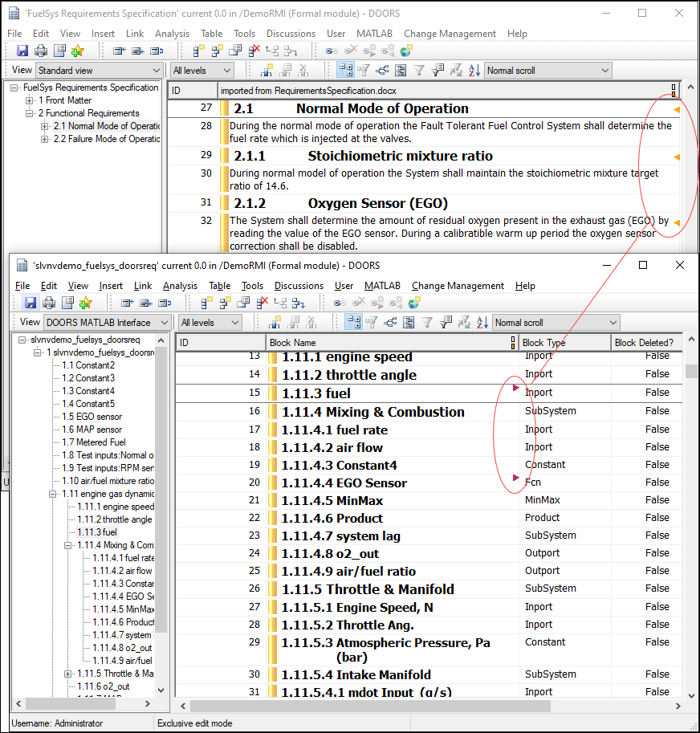Click copy object icon in FuelSys window toolbar
This screenshot has width=700, height=733.
click(x=235, y=51)
